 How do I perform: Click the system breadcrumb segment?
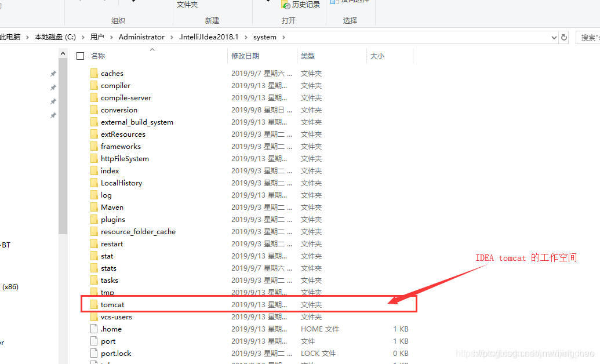(x=265, y=37)
